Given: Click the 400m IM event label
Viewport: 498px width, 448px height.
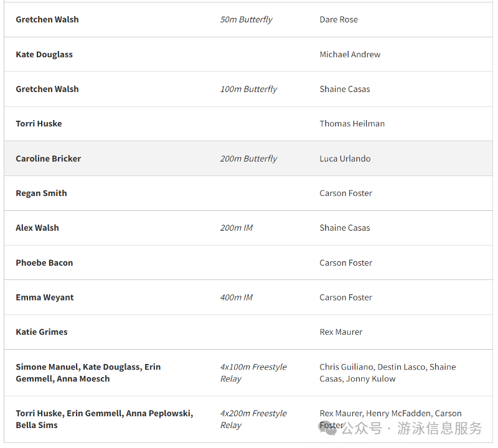Looking at the screenshot, I should 237,297.
